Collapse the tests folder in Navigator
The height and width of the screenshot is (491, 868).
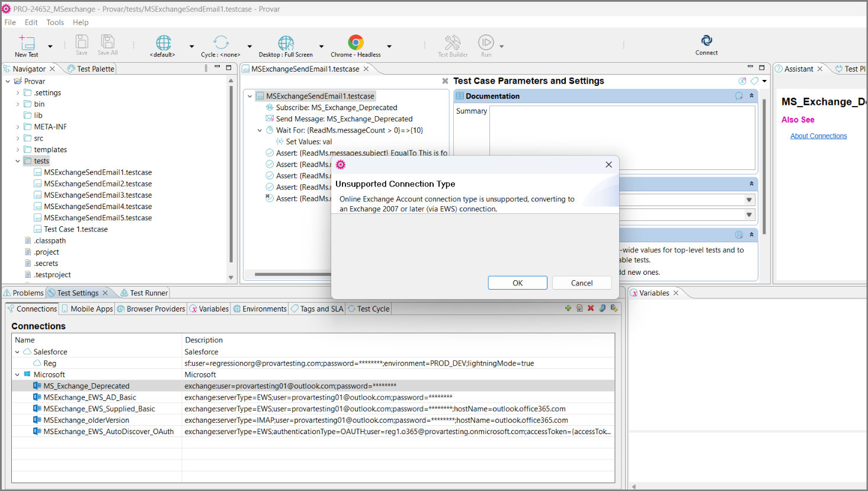click(18, 161)
